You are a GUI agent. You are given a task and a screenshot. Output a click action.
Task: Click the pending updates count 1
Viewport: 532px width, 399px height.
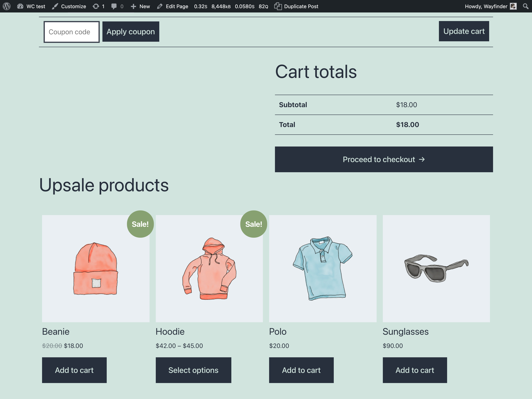click(103, 6)
